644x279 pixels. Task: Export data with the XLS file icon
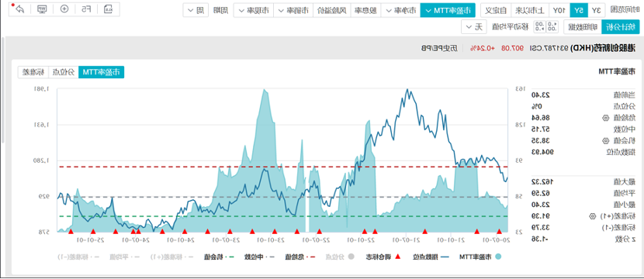108,9
